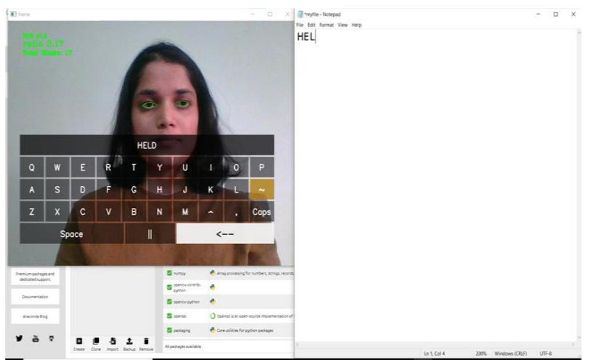Click the '200%' zoom status entry
The height and width of the screenshot is (364, 591).
pyautogui.click(x=481, y=353)
